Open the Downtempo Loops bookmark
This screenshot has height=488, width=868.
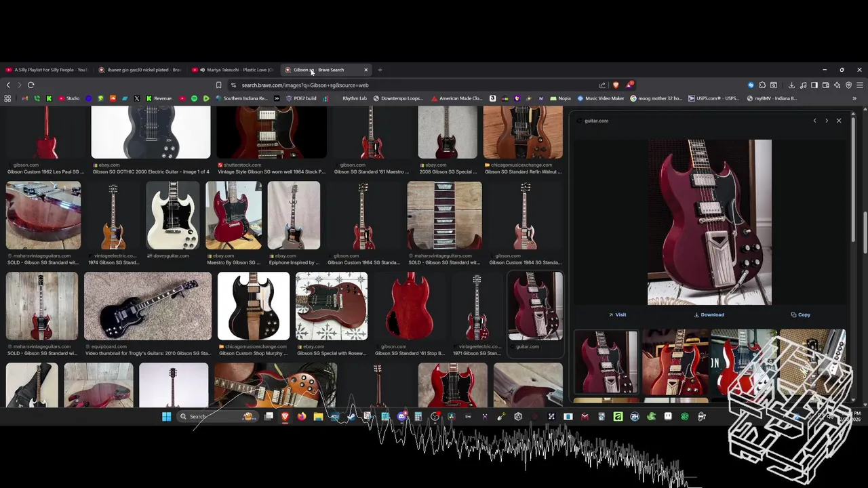point(398,98)
